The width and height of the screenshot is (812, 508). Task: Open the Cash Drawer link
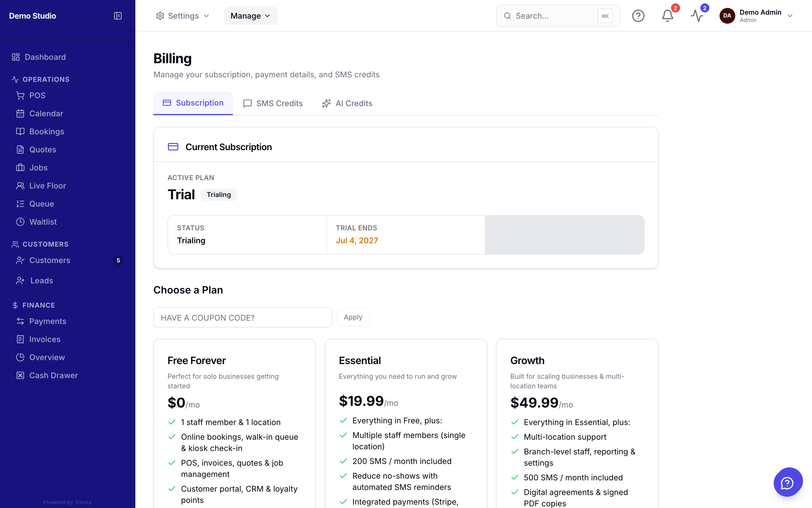coord(53,375)
